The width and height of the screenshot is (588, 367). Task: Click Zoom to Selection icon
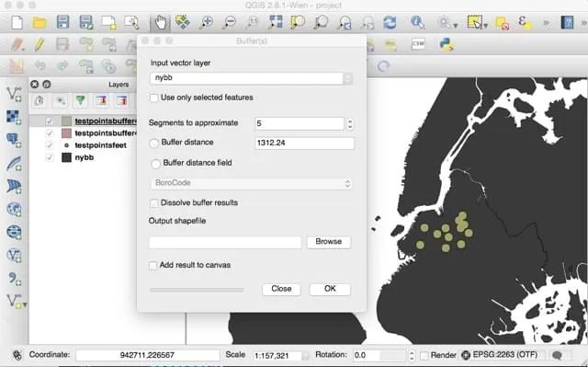click(x=298, y=22)
